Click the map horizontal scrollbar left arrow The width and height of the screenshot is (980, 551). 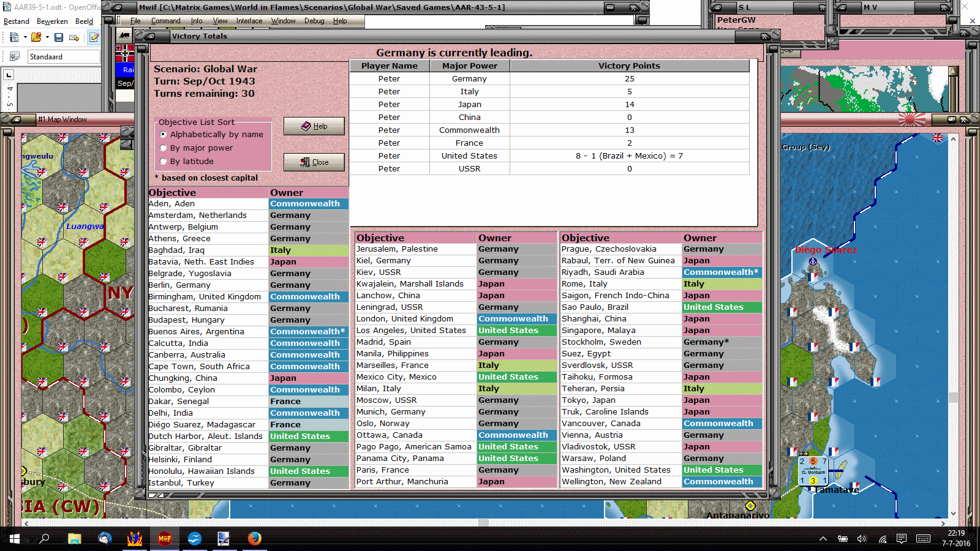26,523
